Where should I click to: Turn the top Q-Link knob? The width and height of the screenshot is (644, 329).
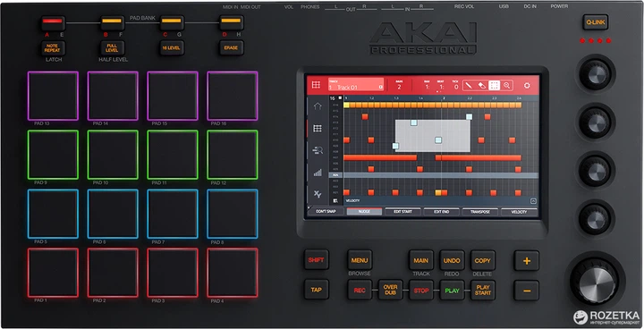click(x=595, y=74)
